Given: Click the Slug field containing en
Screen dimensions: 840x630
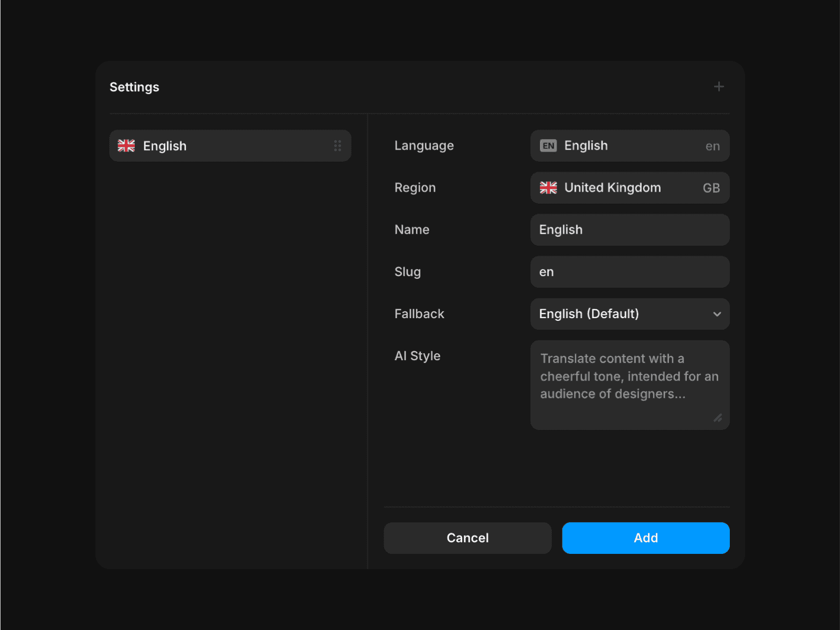Looking at the screenshot, I should click(x=630, y=272).
